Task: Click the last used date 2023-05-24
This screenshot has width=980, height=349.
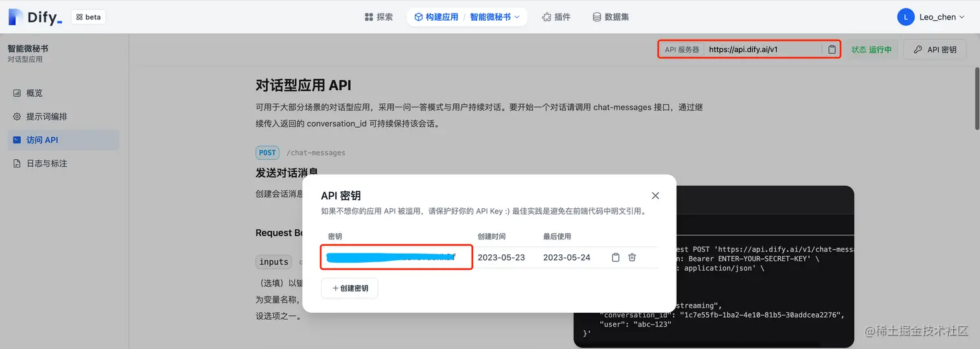Action: [566, 258]
